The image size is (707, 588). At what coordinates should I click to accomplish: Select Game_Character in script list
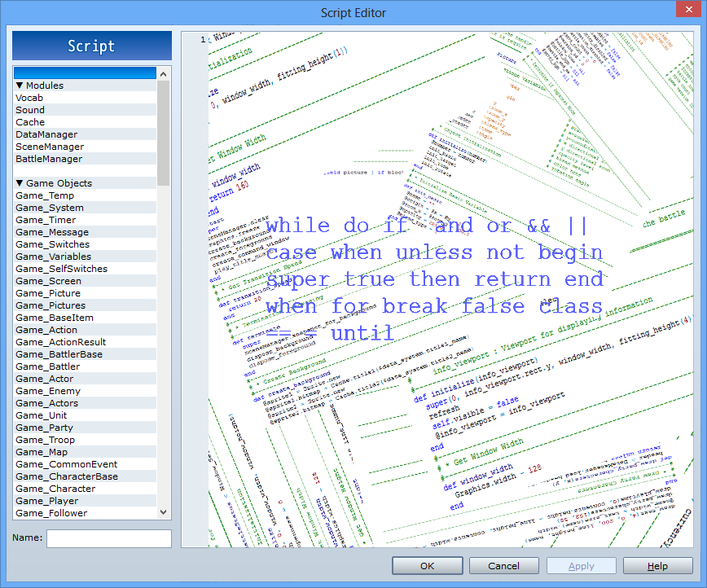coord(86,489)
